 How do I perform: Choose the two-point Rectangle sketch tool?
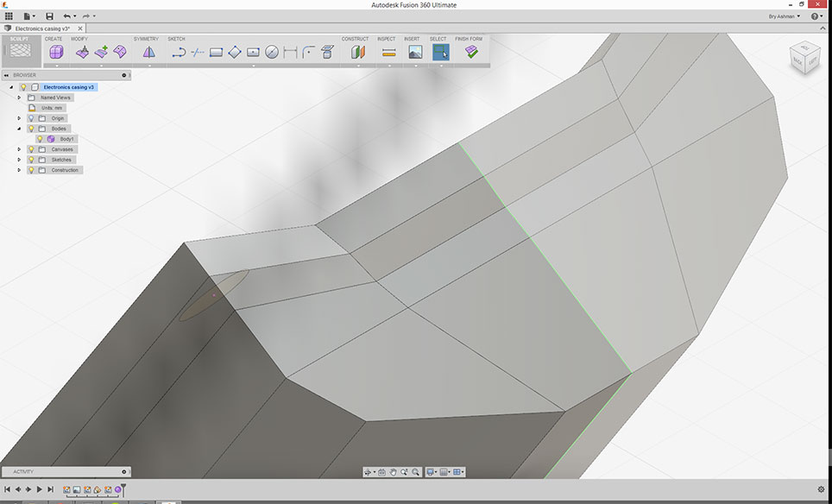[x=216, y=52]
